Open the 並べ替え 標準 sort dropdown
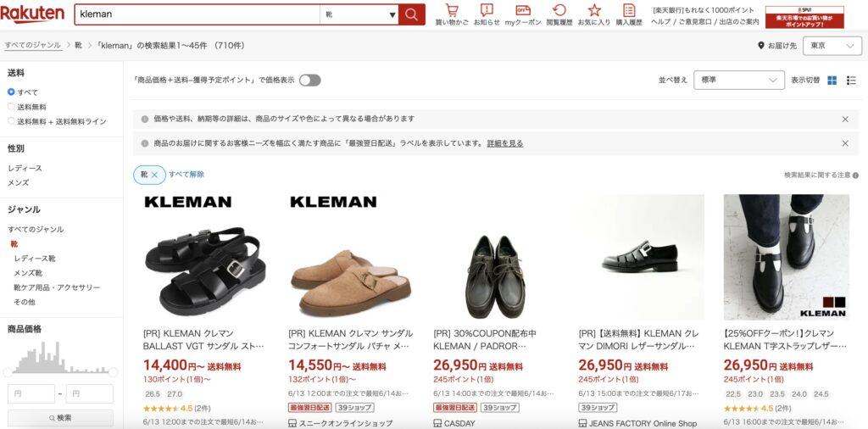The image size is (868, 429). 739,81
